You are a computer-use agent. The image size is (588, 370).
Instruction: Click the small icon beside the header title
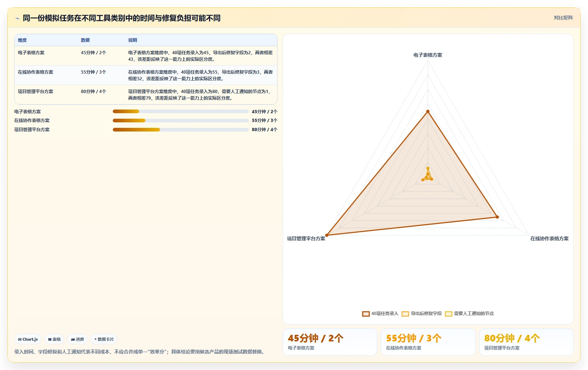pos(17,18)
